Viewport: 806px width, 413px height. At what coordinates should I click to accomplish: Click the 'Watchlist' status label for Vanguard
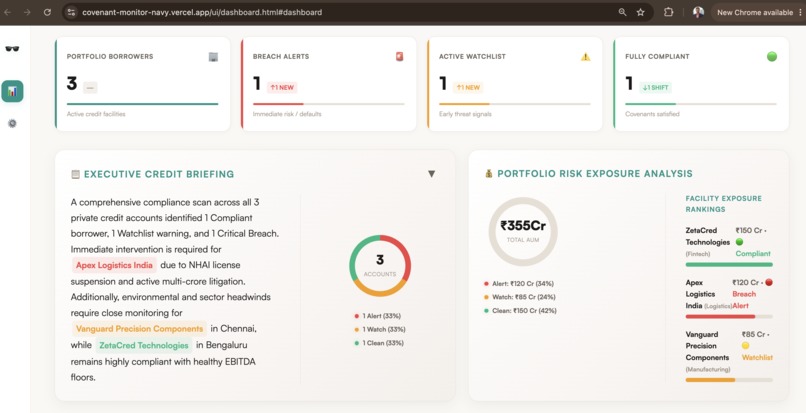(x=757, y=357)
